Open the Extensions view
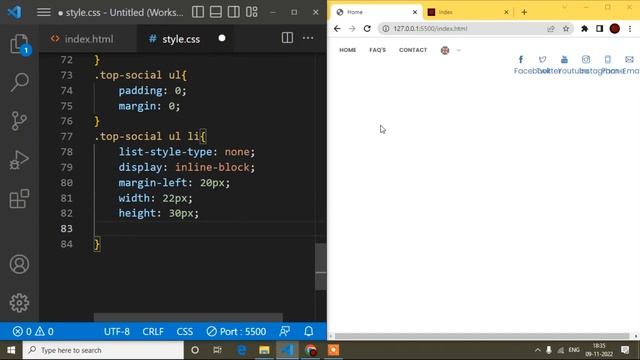 click(x=19, y=199)
